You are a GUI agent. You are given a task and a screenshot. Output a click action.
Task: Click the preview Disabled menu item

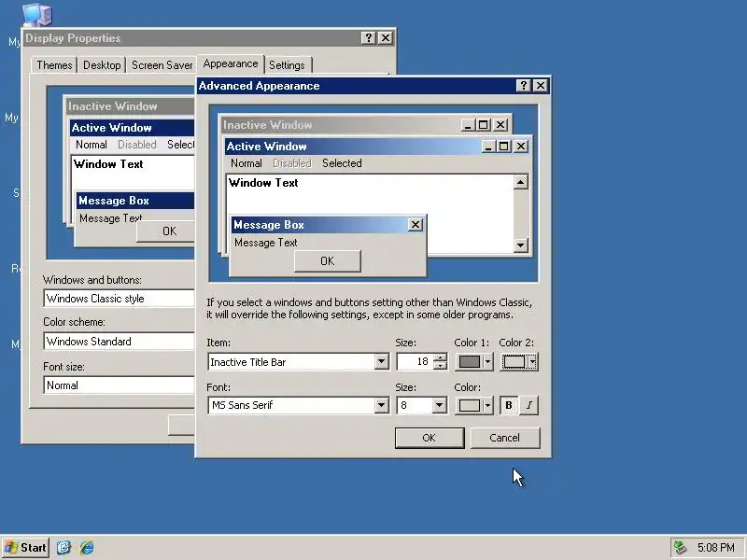point(292,163)
